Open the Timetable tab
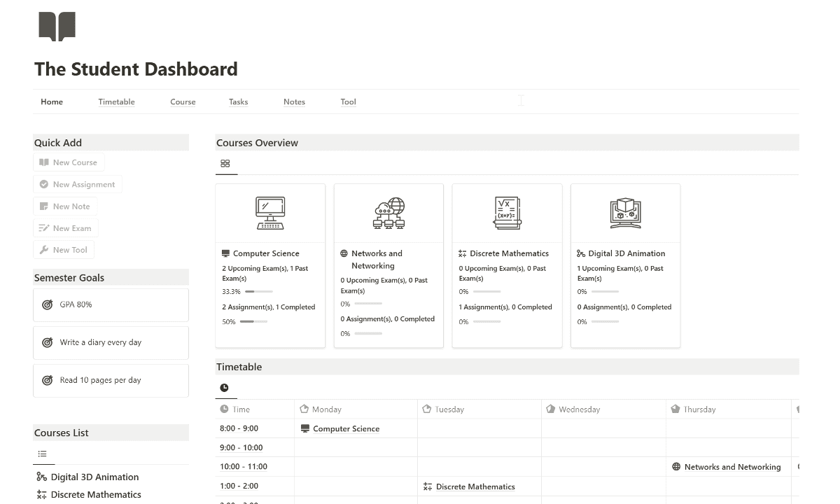 [x=116, y=101]
